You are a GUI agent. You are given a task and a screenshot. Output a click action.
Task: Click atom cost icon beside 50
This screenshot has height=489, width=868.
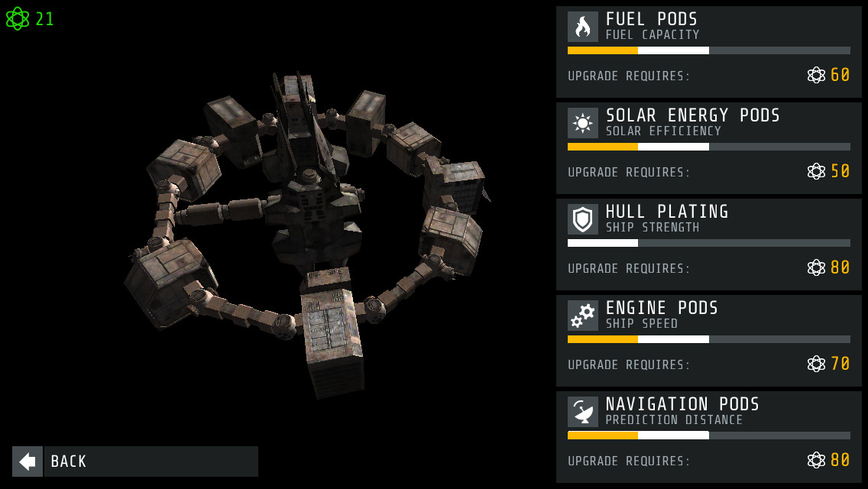[x=816, y=171]
